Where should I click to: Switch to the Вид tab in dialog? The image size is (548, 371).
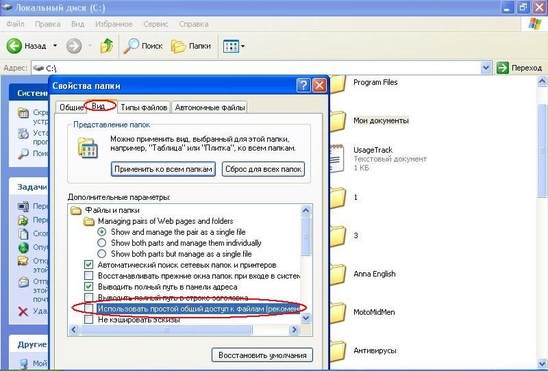pos(99,106)
